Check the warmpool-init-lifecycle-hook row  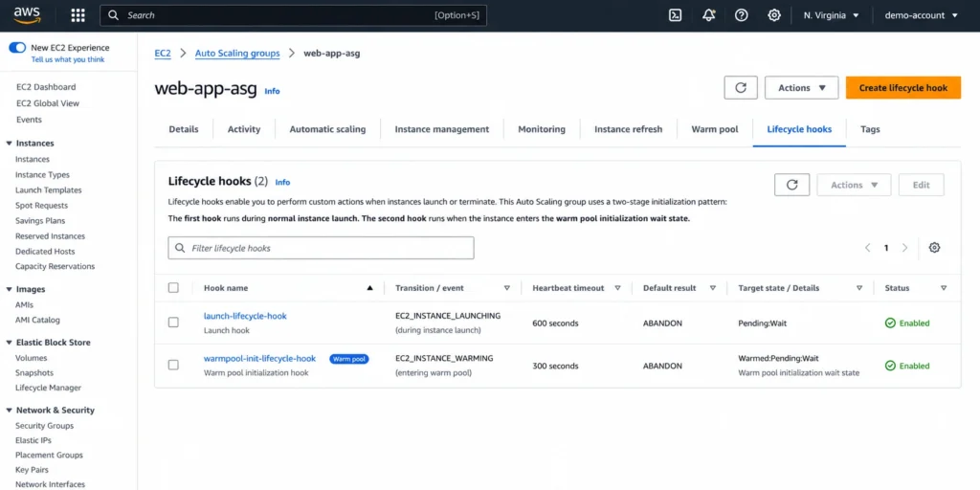[x=173, y=365]
